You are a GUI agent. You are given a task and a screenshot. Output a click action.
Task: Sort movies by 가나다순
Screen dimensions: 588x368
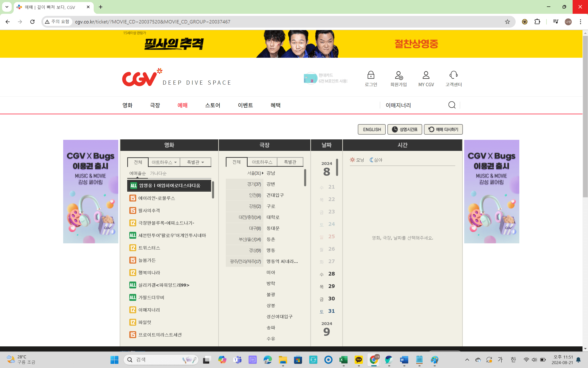(158, 173)
